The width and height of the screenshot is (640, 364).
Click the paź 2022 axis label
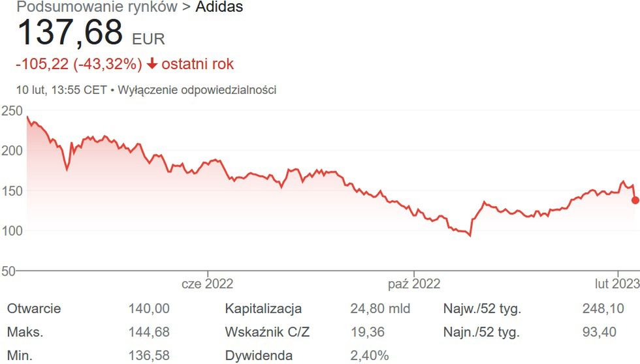point(413,284)
